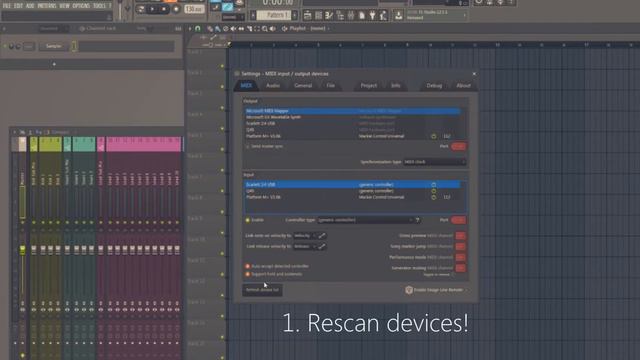
Task: Click Sampler channel button in channel rack
Action: (53, 46)
